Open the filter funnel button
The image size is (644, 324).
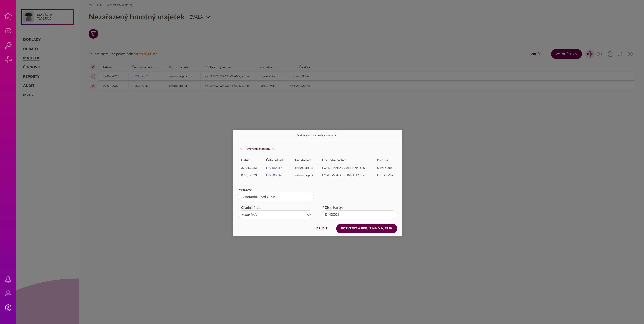(93, 34)
